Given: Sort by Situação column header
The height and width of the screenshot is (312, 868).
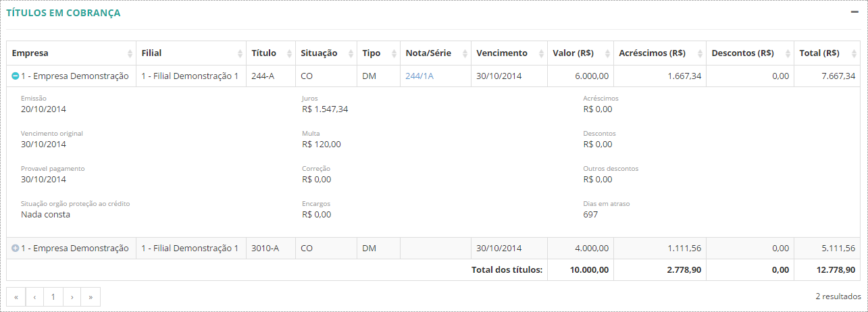Looking at the screenshot, I should tap(319, 53).
